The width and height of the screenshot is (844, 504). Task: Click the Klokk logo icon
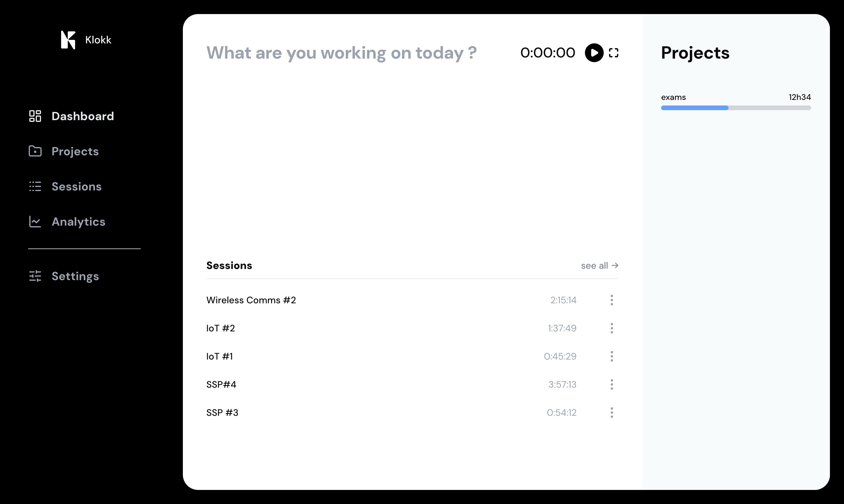click(68, 40)
